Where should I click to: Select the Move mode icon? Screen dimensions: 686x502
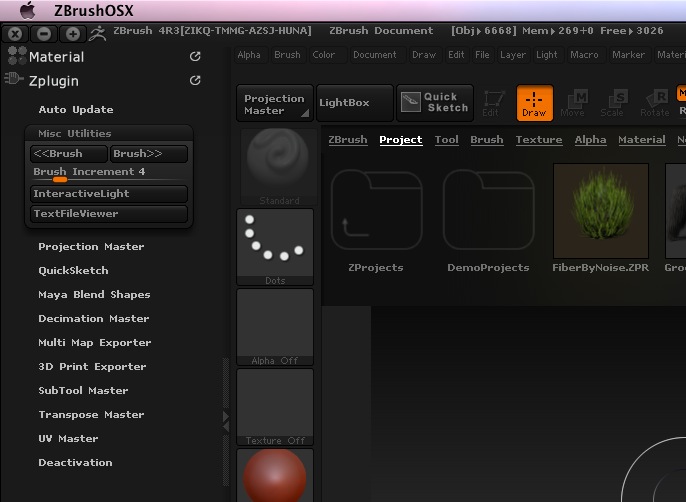point(573,103)
